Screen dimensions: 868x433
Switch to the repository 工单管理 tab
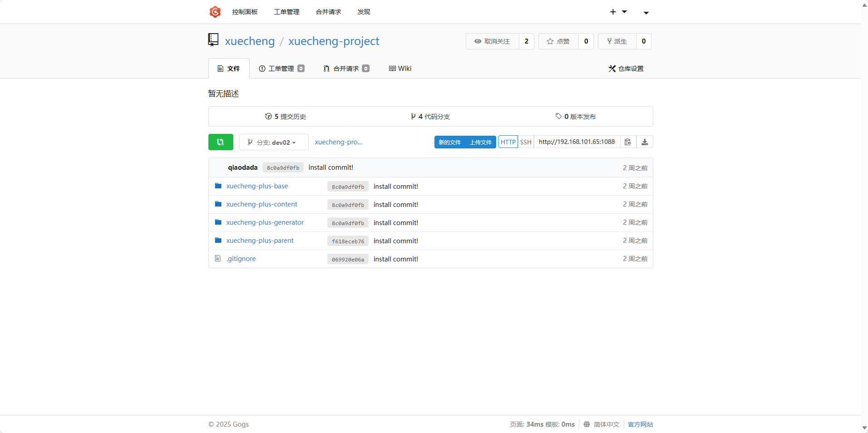[281, 69]
